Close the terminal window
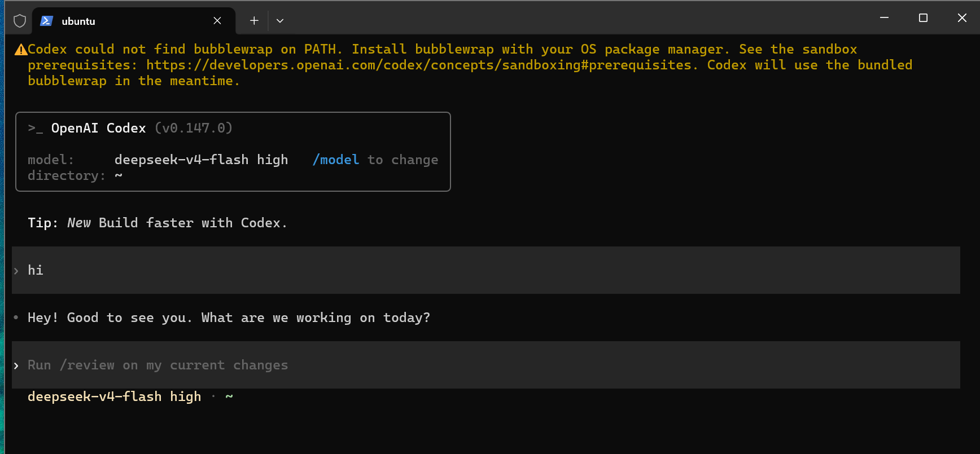The image size is (980, 454). pyautogui.click(x=963, y=18)
